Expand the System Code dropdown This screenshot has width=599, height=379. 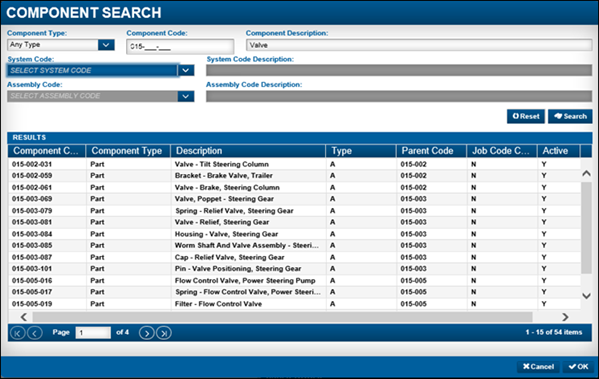coord(186,70)
